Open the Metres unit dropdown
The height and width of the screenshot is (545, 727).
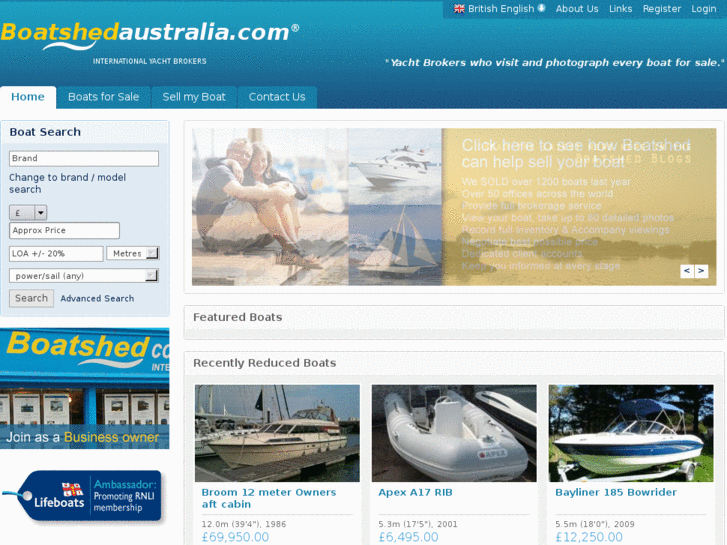pos(133,254)
